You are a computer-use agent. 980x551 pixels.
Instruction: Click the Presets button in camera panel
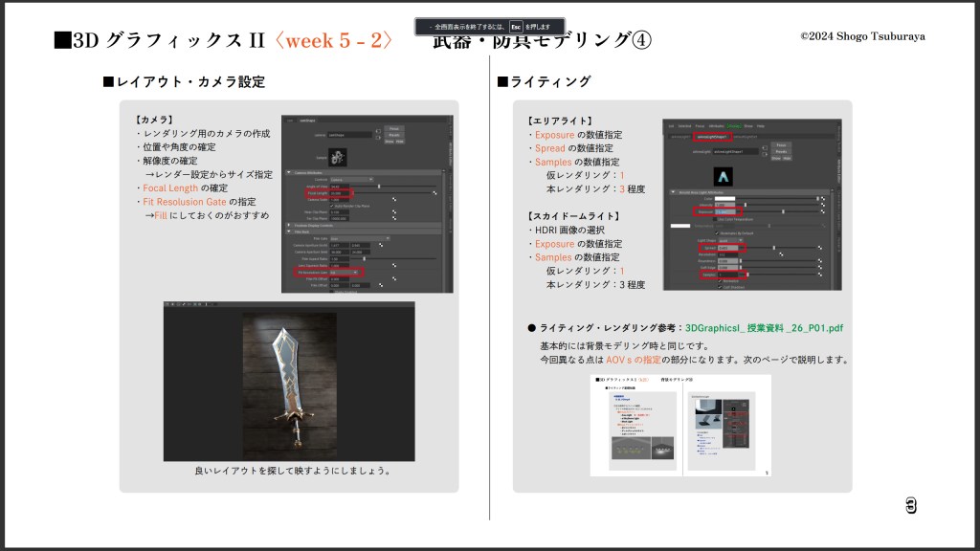click(393, 135)
